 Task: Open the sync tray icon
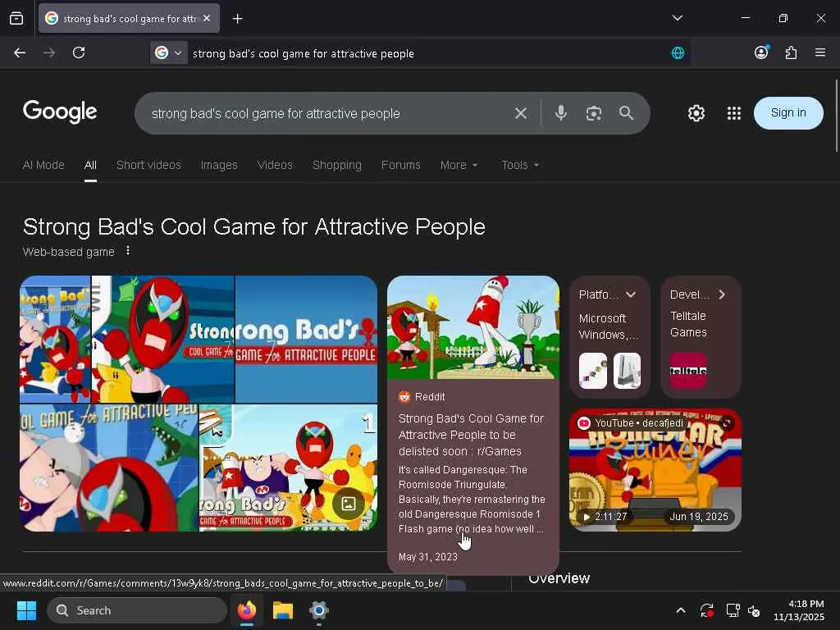pos(706,610)
